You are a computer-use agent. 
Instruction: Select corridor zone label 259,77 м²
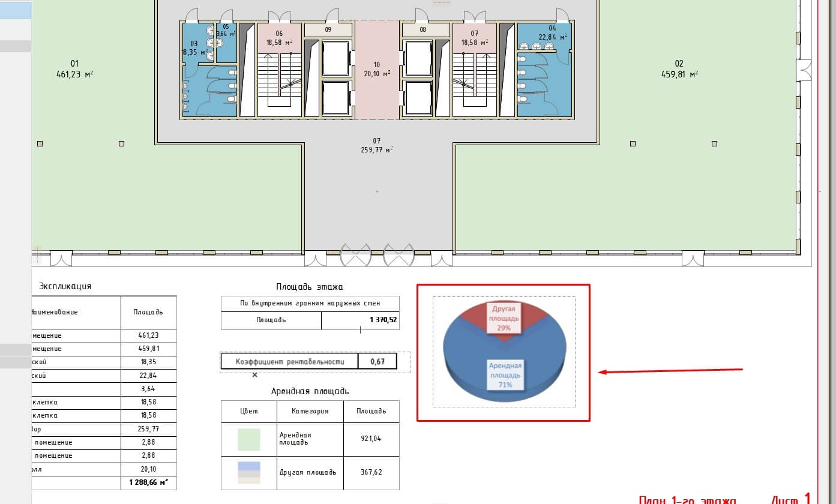[x=377, y=145]
